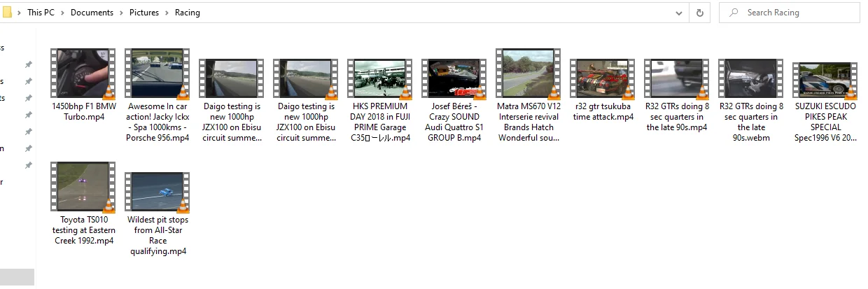Select the SUZUKI ESCUDO PIKES PEAK thumbnail
This screenshot has width=868, height=289.
click(825, 80)
